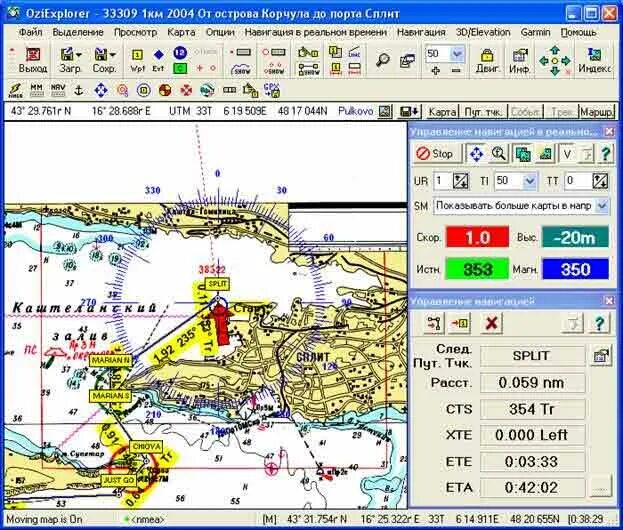This screenshot has height=530, width=623.
Task: Click the red speed 1.0 display
Action: [478, 238]
